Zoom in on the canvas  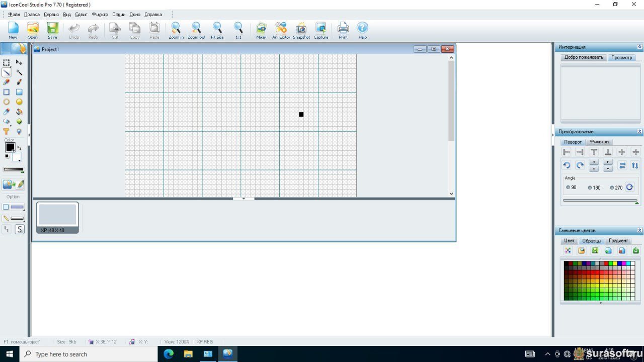coord(176,30)
